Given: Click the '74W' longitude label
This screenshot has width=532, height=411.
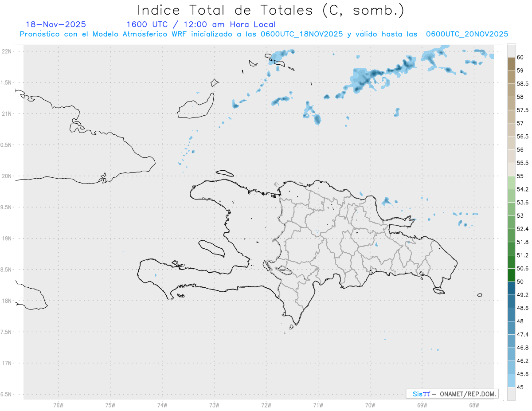Looking at the screenshot, I should [162, 405].
